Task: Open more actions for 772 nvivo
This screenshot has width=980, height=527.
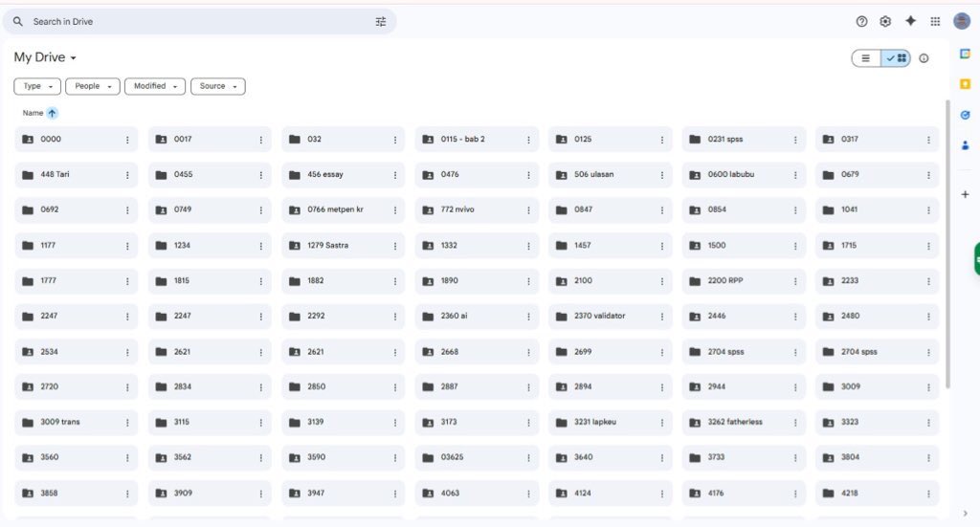Action: tap(528, 210)
